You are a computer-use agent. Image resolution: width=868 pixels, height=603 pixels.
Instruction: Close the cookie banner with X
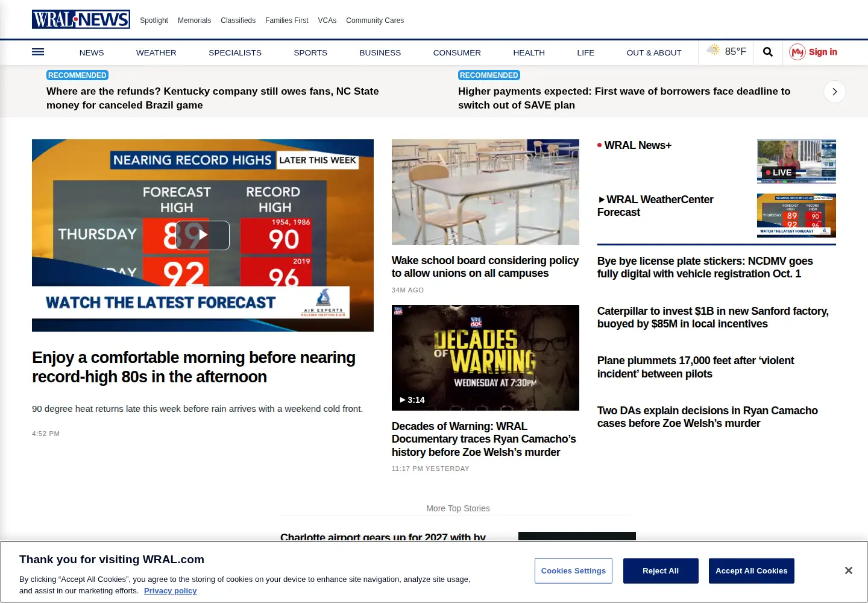[848, 570]
